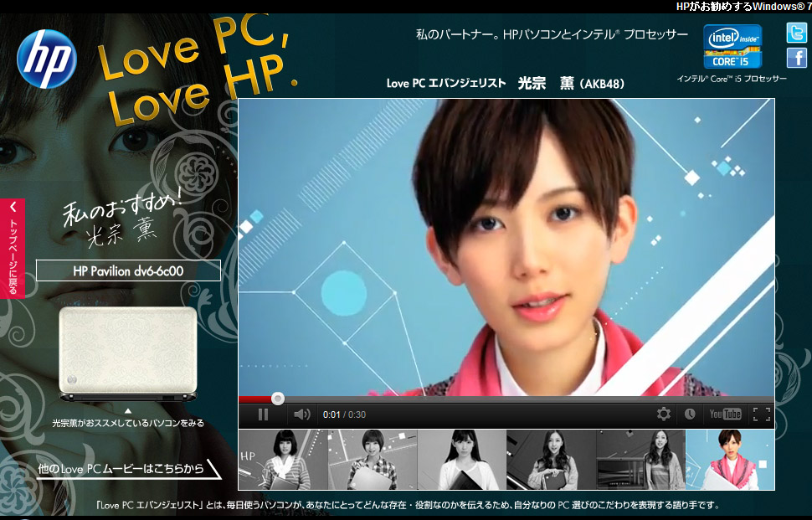The height and width of the screenshot is (520, 812).
Task: Open video settings gear icon
Action: tap(663, 414)
